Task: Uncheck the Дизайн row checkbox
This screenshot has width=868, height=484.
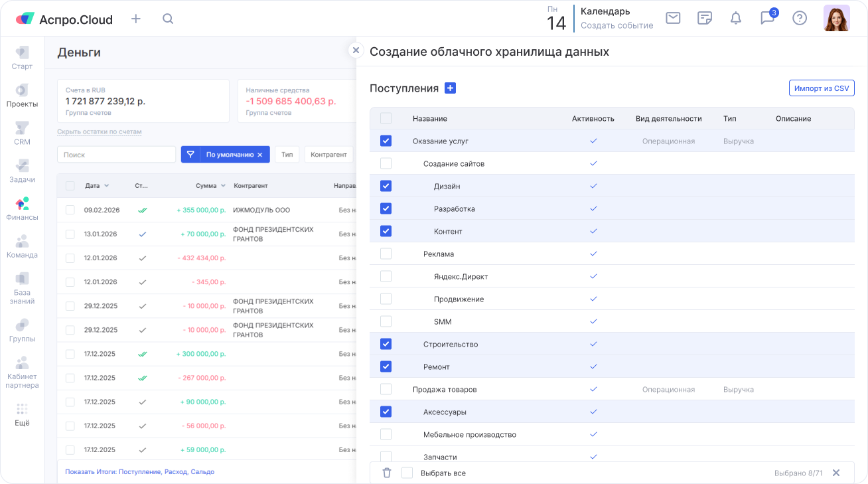Action: pos(386,186)
